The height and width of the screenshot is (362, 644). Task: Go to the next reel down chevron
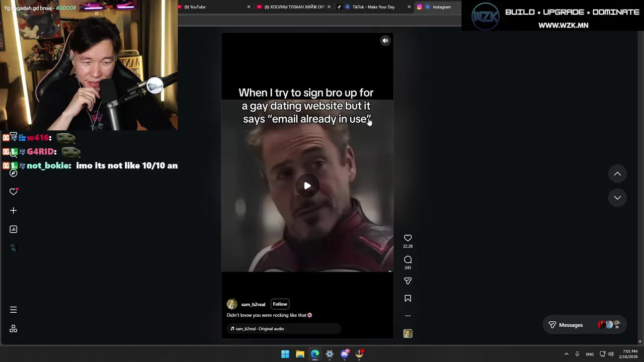(617, 198)
